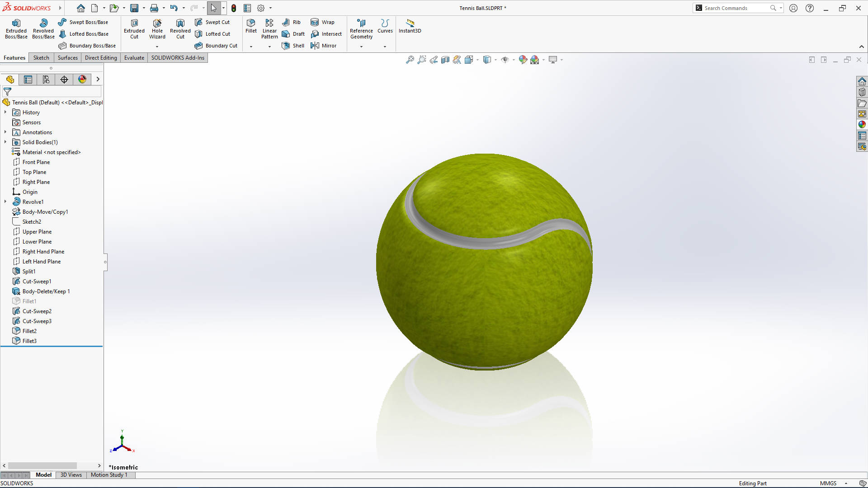The height and width of the screenshot is (488, 868).
Task: Select the Shell feature tool
Action: point(293,45)
